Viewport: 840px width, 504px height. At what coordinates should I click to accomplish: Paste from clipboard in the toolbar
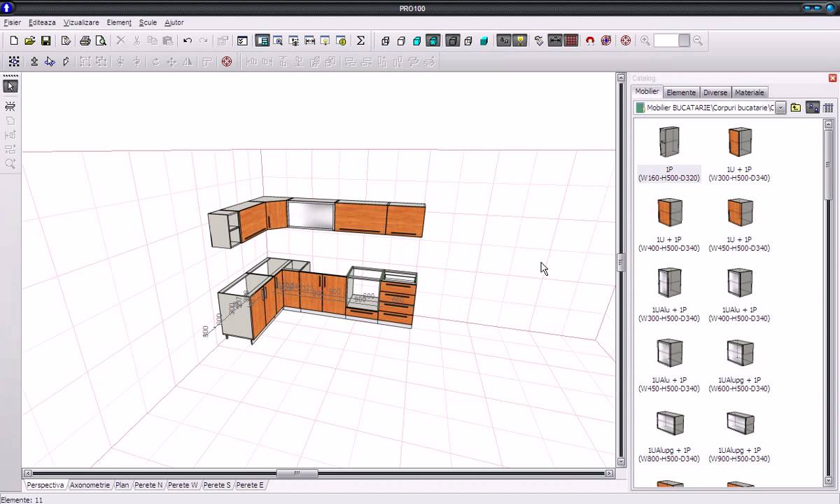pyautogui.click(x=168, y=41)
